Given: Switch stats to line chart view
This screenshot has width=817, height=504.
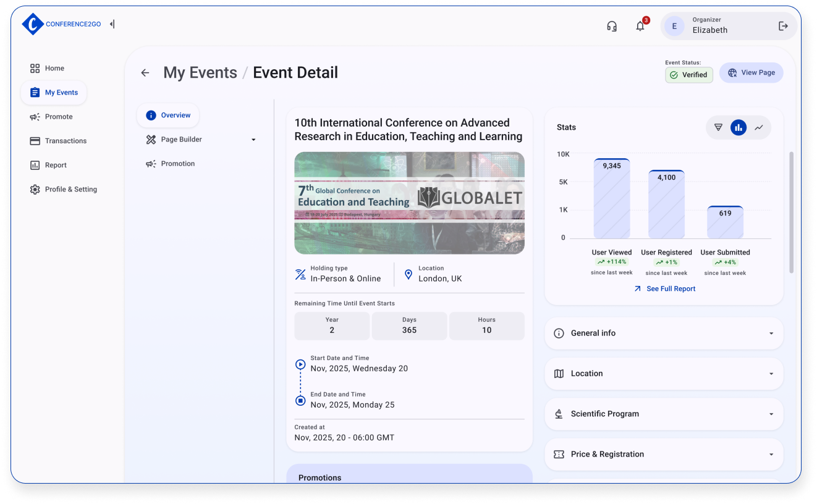Looking at the screenshot, I should [759, 127].
